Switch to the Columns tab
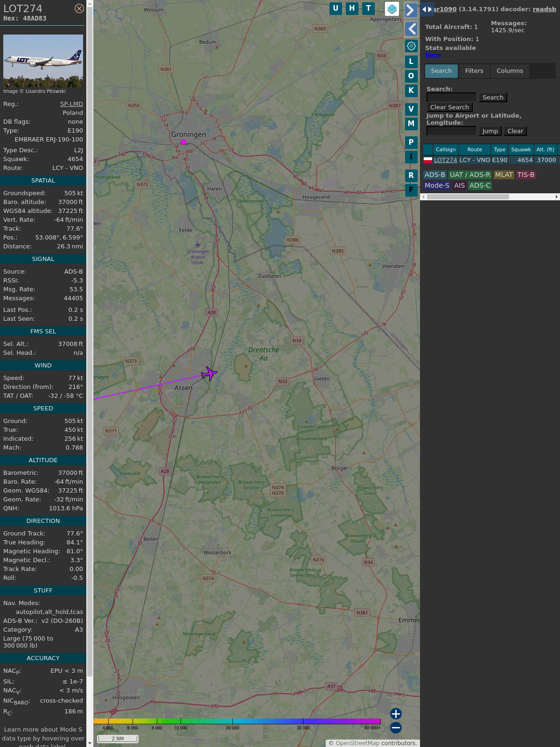 [x=510, y=71]
